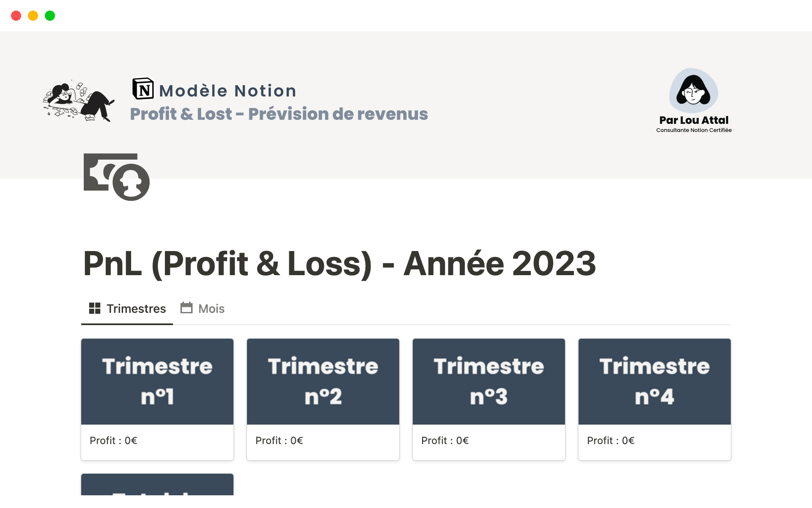Click the Par Lou Attal label
Screen dimensions: 812x508
point(694,120)
